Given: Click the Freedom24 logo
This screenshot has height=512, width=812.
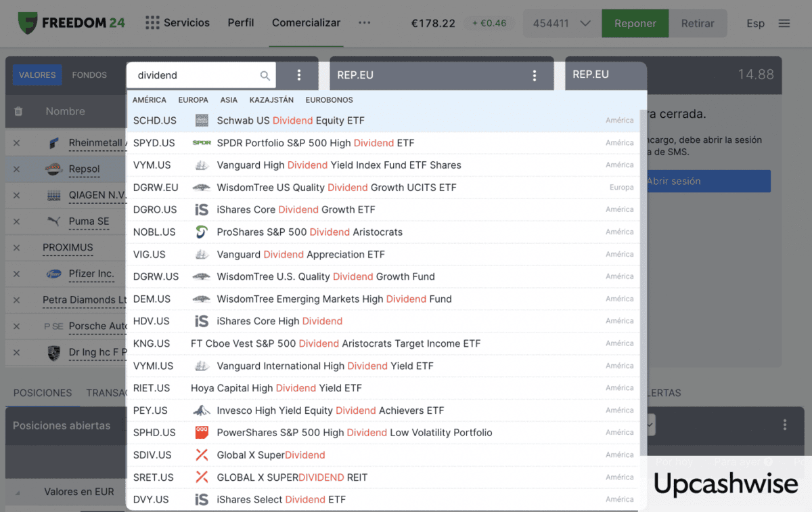Looking at the screenshot, I should pos(71,23).
